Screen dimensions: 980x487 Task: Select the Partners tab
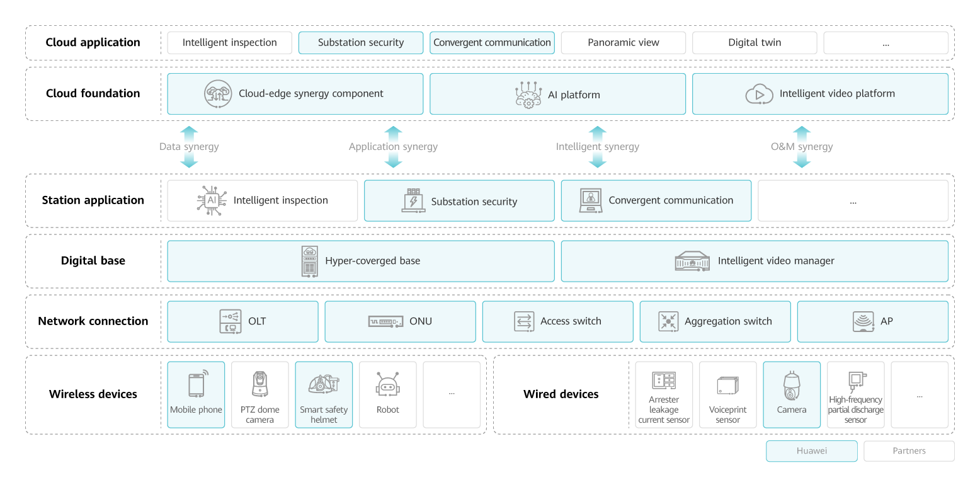point(909,451)
